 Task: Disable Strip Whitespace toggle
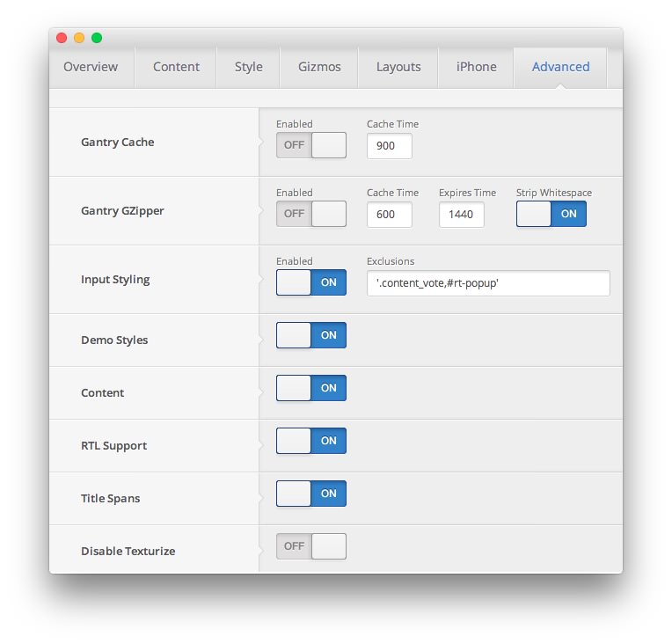click(551, 214)
